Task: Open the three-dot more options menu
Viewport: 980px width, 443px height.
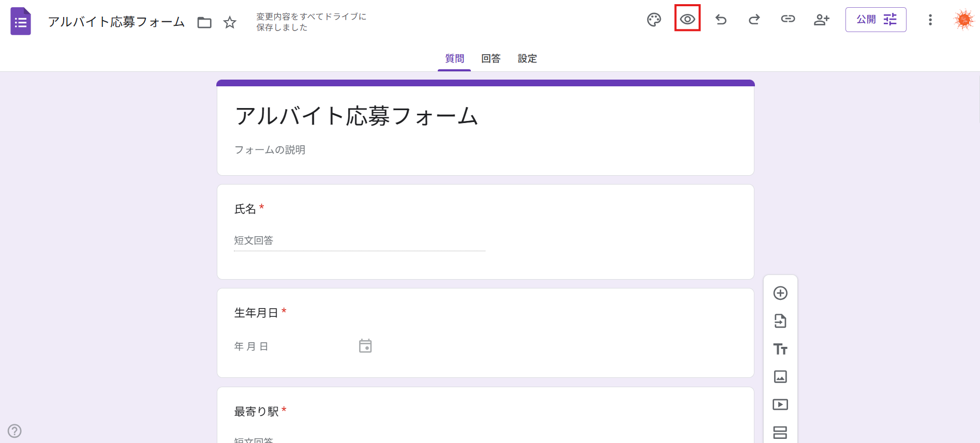Action: (930, 20)
